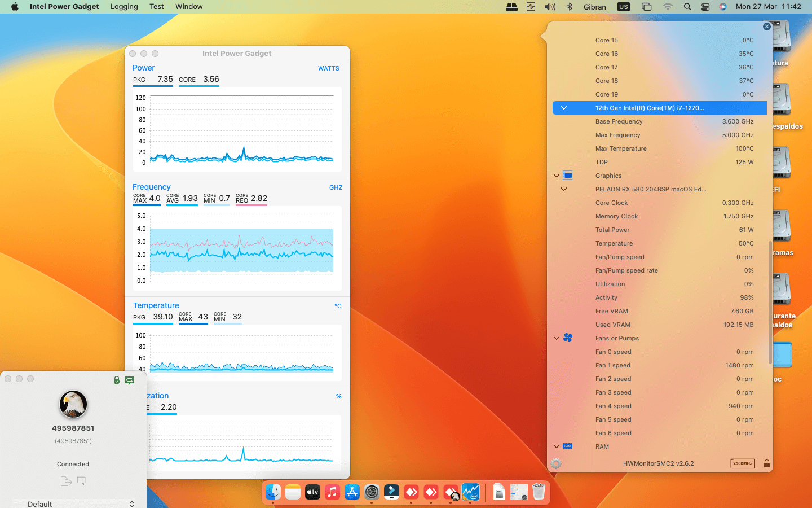Launch Wondershare Filmora from the Dock
The image size is (812, 508).
pos(391,492)
